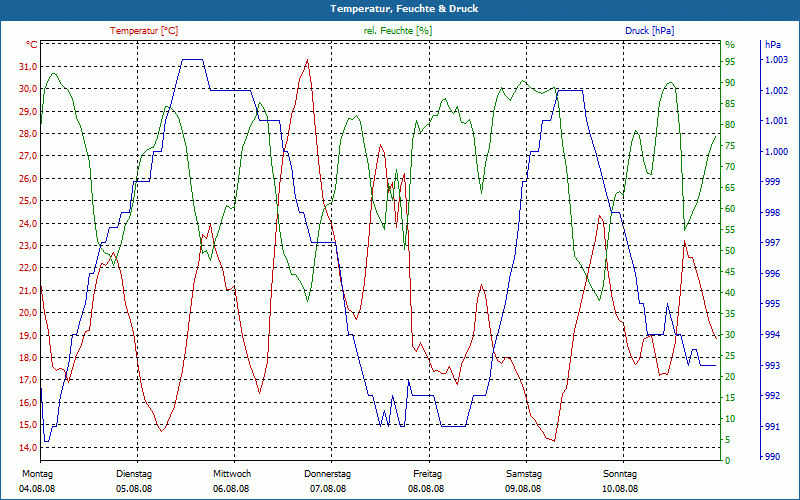
Task: Click the '23,0' temperature axis value
Action: coord(29,245)
